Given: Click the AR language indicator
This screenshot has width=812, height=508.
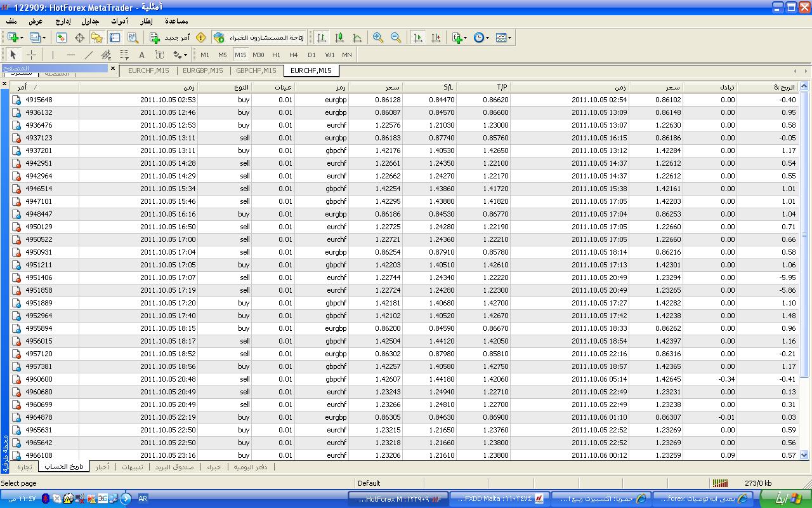Looking at the screenshot, I should click(143, 499).
